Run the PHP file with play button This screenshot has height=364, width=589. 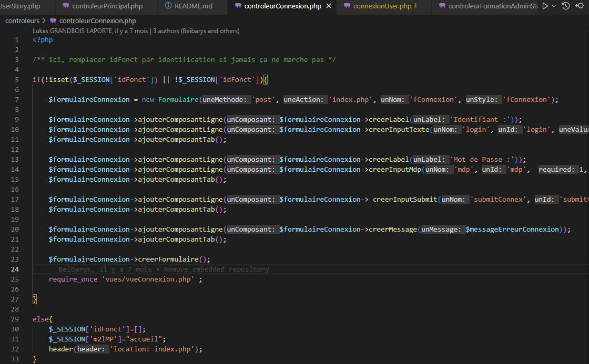[x=545, y=6]
